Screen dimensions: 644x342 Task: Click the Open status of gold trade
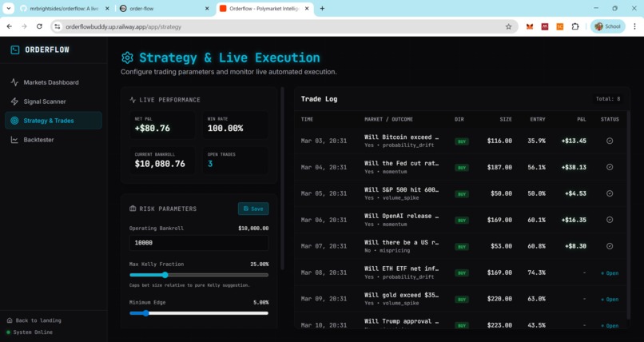pyautogui.click(x=610, y=300)
